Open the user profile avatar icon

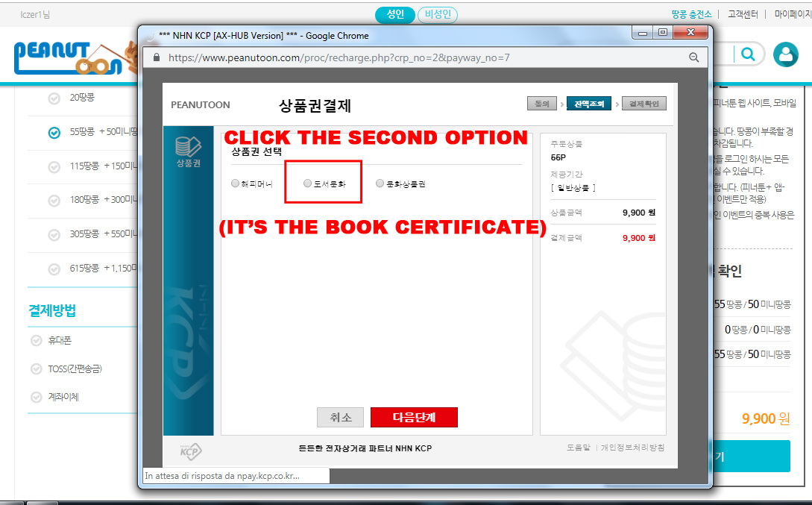click(x=786, y=54)
